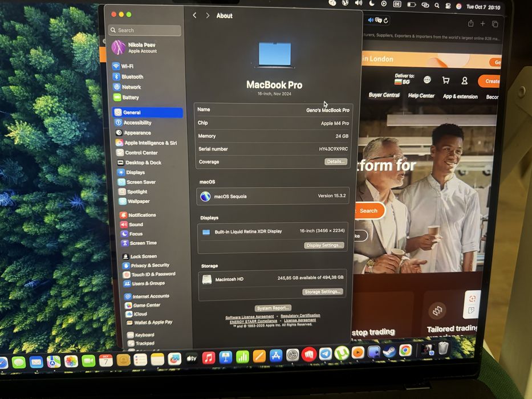The width and height of the screenshot is (532, 399).
Task: Open Wi-Fi settings in sidebar
Action: point(127,67)
